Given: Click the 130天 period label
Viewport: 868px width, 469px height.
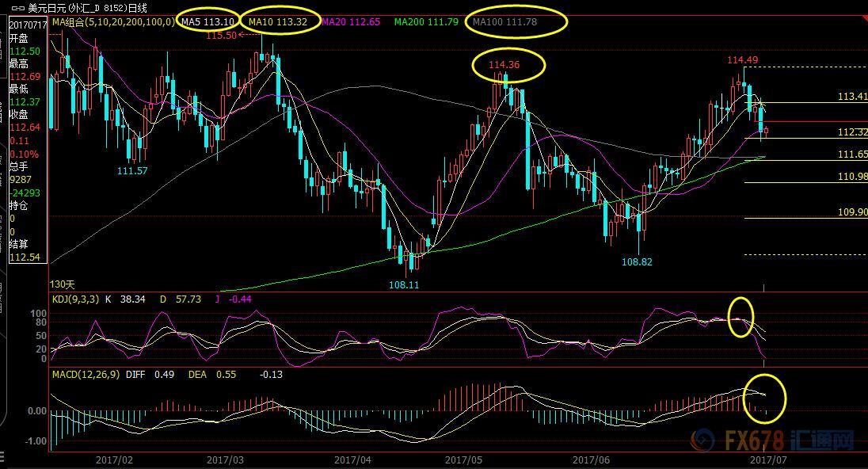Looking at the screenshot, I should [x=62, y=284].
